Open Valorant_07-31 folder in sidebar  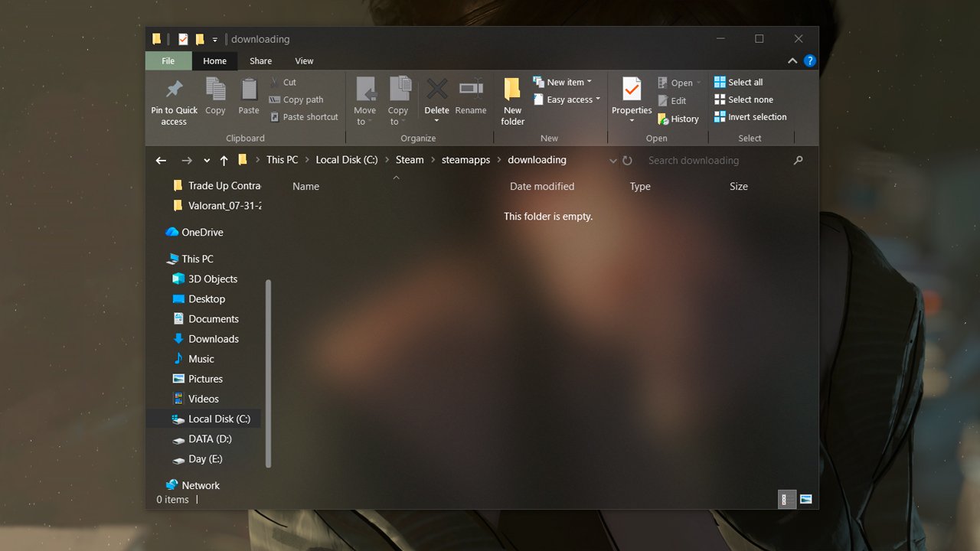tap(217, 205)
